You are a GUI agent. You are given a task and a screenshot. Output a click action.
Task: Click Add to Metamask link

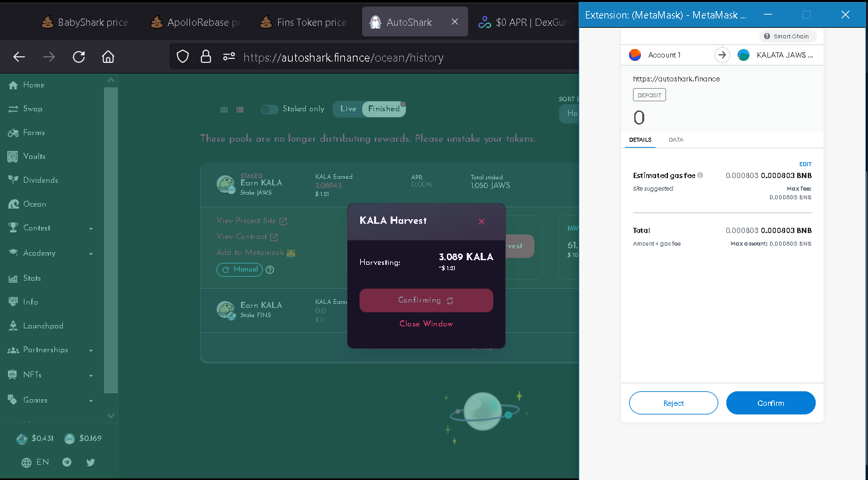coord(256,252)
